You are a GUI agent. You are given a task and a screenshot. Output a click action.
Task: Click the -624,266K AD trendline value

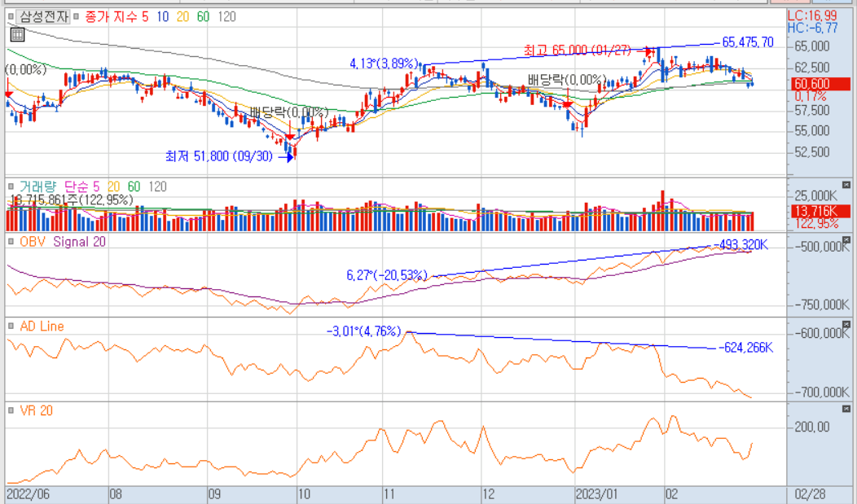tap(745, 348)
